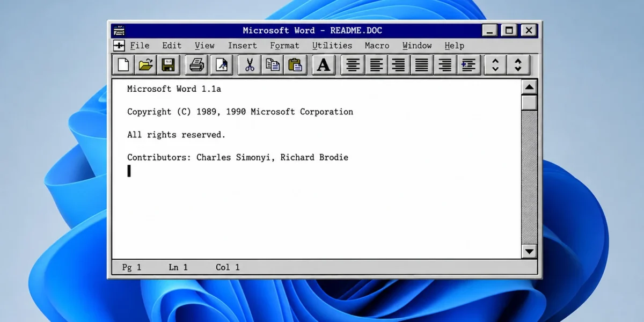The height and width of the screenshot is (322, 644).
Task: Open the Insert menu
Action: tap(242, 46)
